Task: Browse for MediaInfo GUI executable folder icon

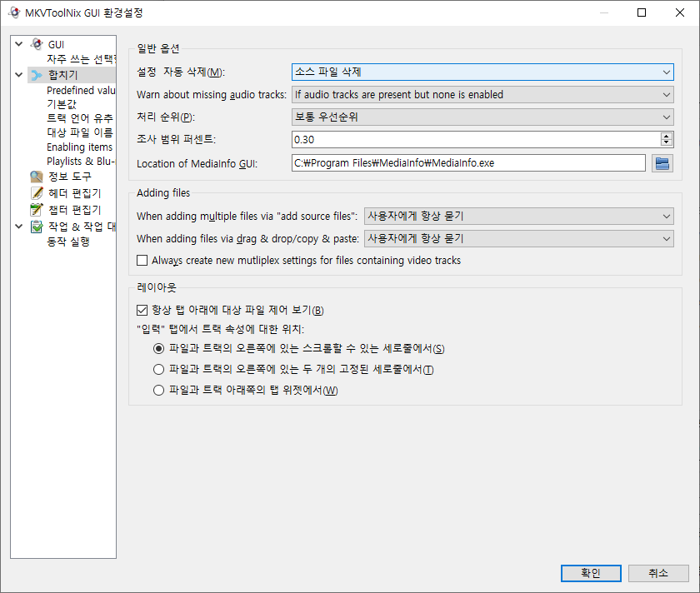Action: (x=662, y=163)
